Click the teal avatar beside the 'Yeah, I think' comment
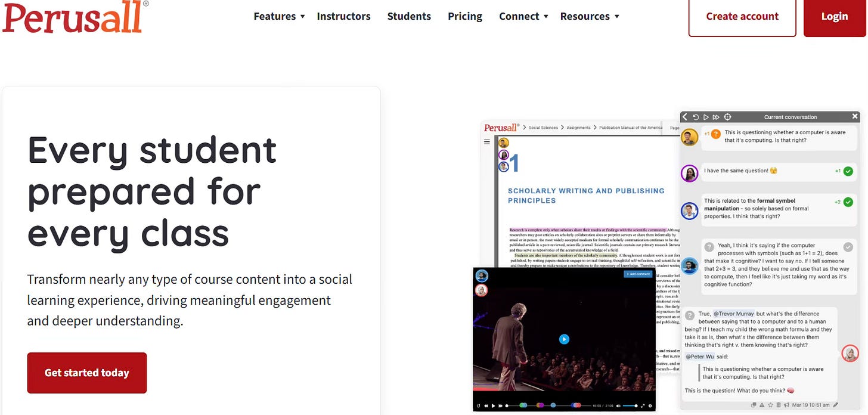Viewport: 868px width, 415px height. point(690,266)
